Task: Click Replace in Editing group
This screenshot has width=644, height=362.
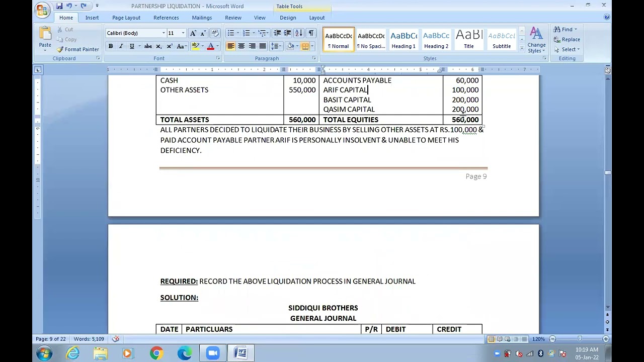Action: point(567,39)
